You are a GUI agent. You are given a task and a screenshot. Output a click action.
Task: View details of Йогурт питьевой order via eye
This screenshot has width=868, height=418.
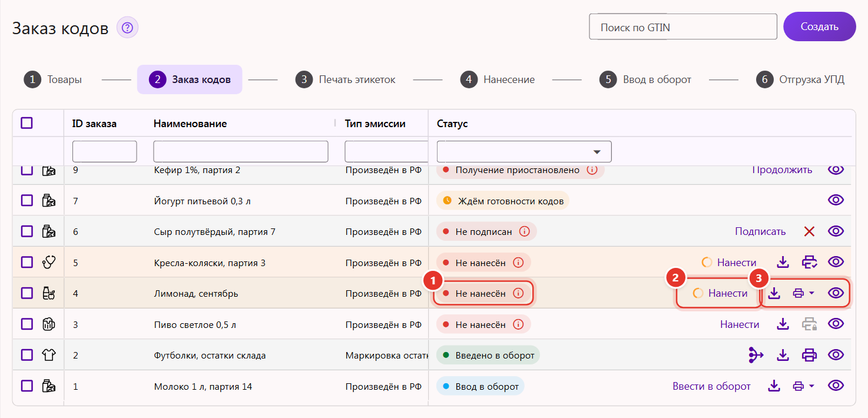pos(836,201)
